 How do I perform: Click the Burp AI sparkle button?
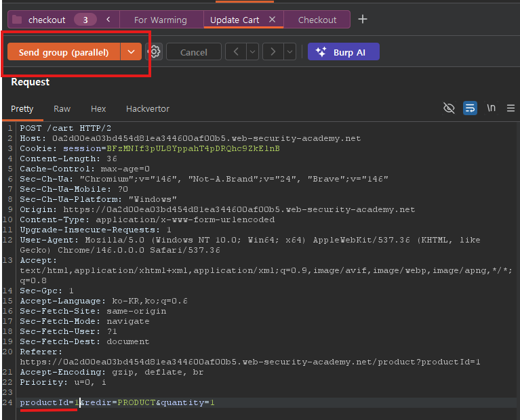[343, 52]
